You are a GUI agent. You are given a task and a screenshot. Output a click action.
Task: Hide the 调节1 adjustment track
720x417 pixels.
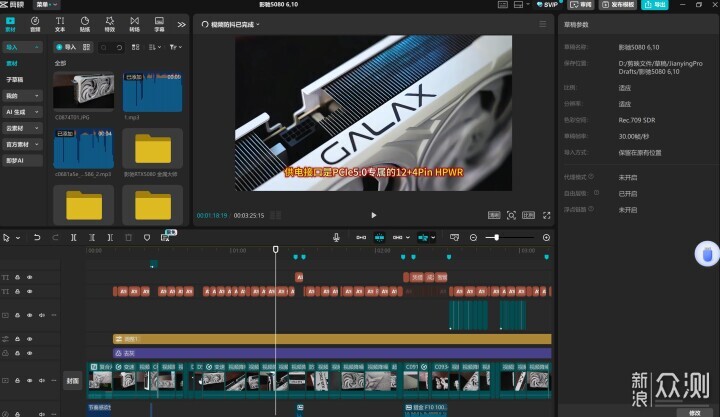point(29,339)
